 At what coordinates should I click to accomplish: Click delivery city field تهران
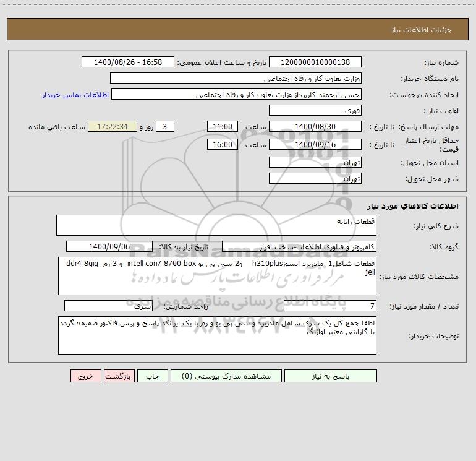[315, 178]
